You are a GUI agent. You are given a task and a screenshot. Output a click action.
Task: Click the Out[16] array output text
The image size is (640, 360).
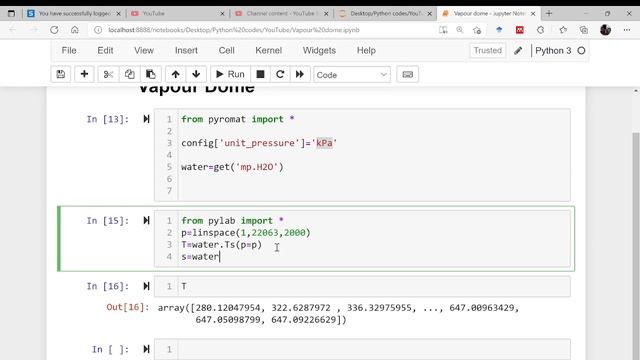point(338,314)
